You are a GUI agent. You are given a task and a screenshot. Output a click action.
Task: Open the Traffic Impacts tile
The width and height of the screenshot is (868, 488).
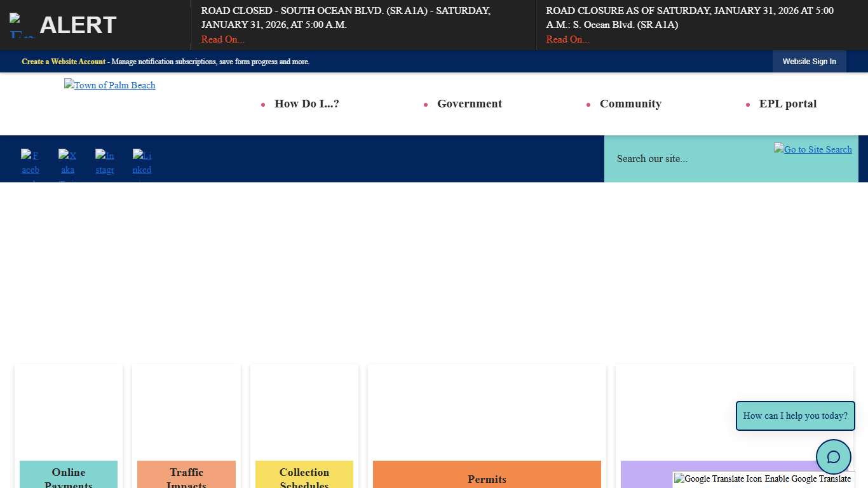tap(186, 475)
